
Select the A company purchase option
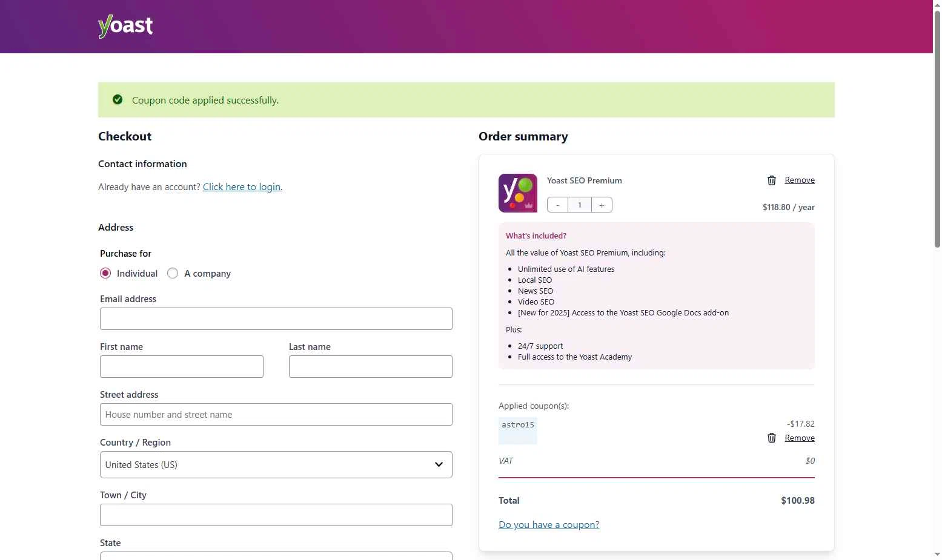173,273
